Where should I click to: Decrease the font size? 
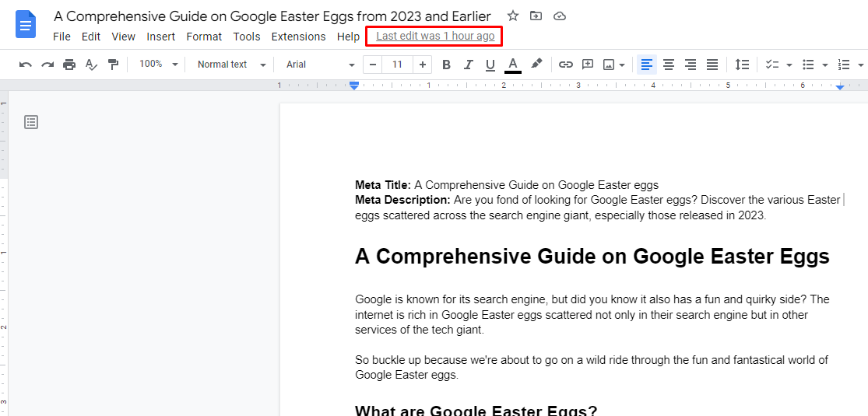pos(373,65)
